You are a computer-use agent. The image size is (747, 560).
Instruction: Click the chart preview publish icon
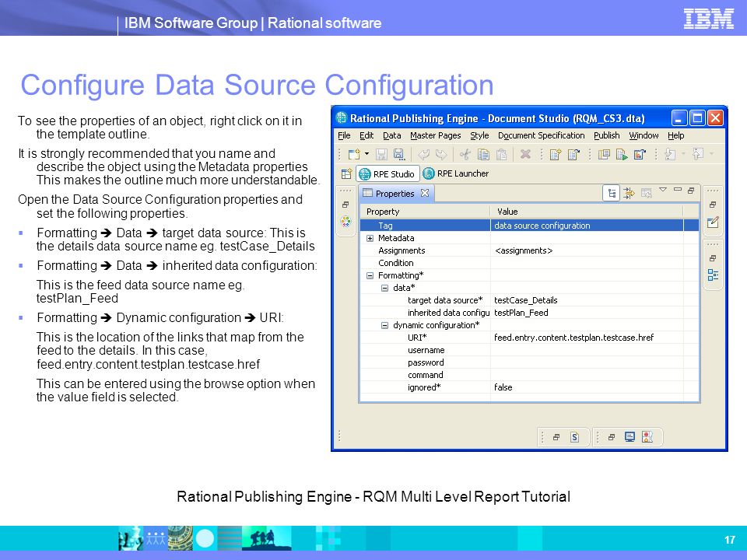click(x=640, y=154)
